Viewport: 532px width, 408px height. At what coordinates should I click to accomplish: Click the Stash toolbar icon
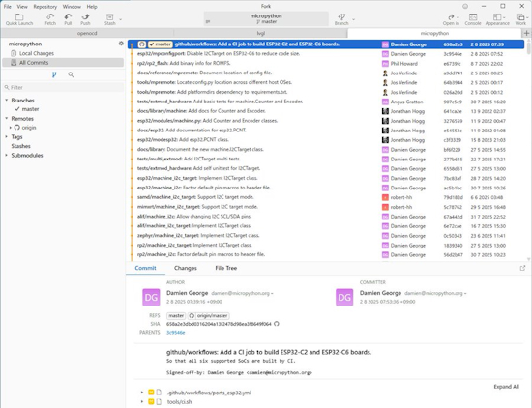110,19
